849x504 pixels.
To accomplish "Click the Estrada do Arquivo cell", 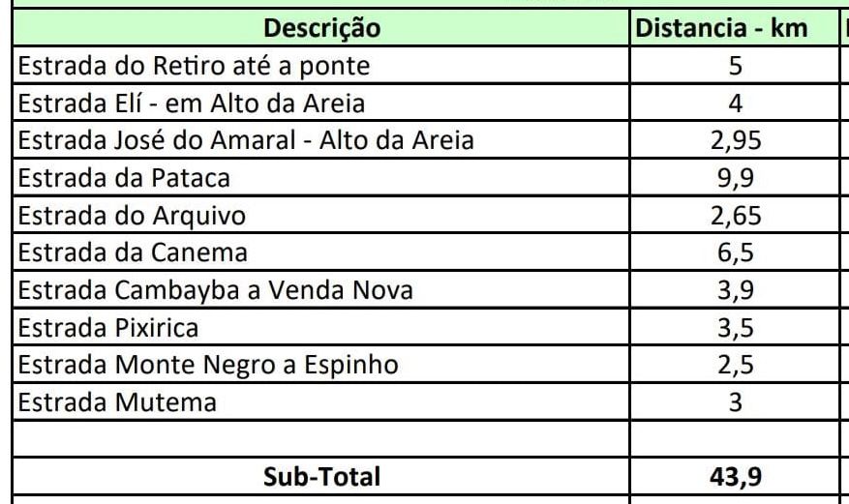I will (321, 215).
